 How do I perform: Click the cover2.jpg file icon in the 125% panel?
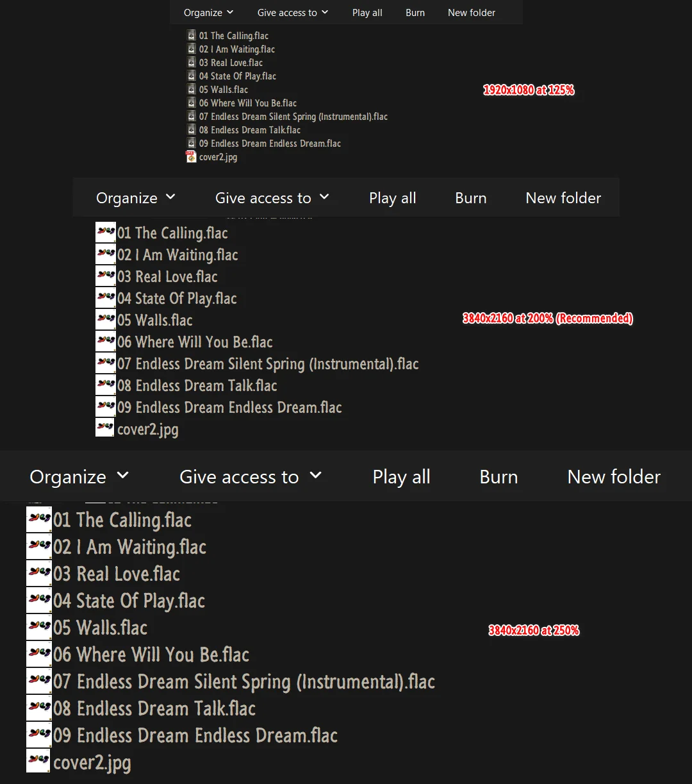coord(191,156)
